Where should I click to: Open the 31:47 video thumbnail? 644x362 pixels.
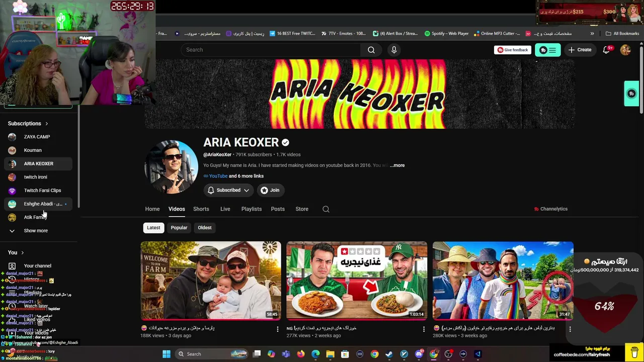503,281
